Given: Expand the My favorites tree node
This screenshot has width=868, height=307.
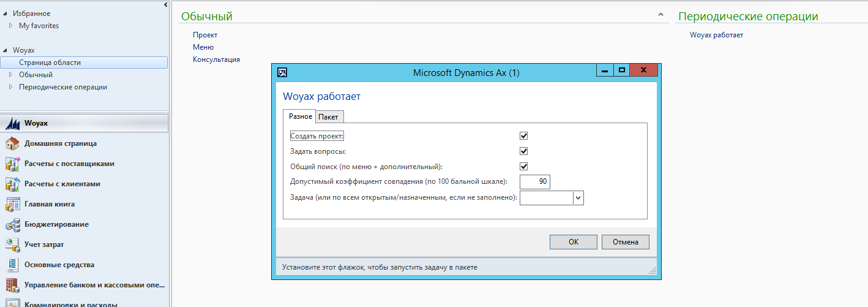Looking at the screenshot, I should [x=10, y=26].
